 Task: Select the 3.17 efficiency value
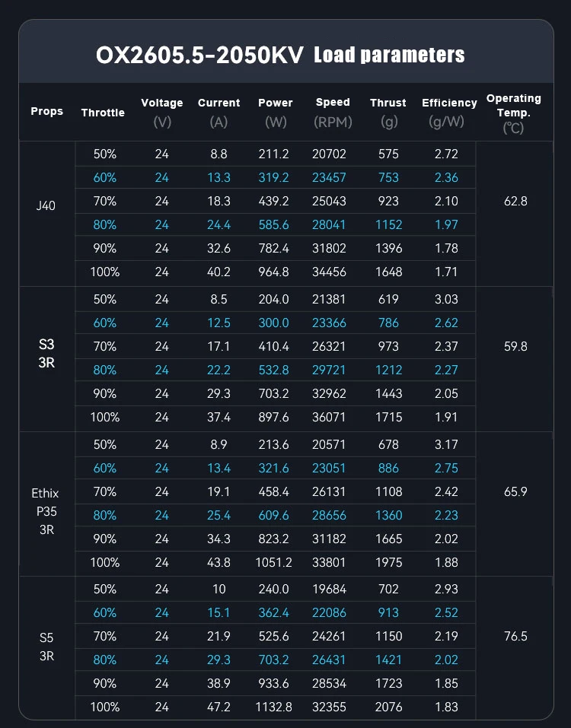tap(446, 444)
